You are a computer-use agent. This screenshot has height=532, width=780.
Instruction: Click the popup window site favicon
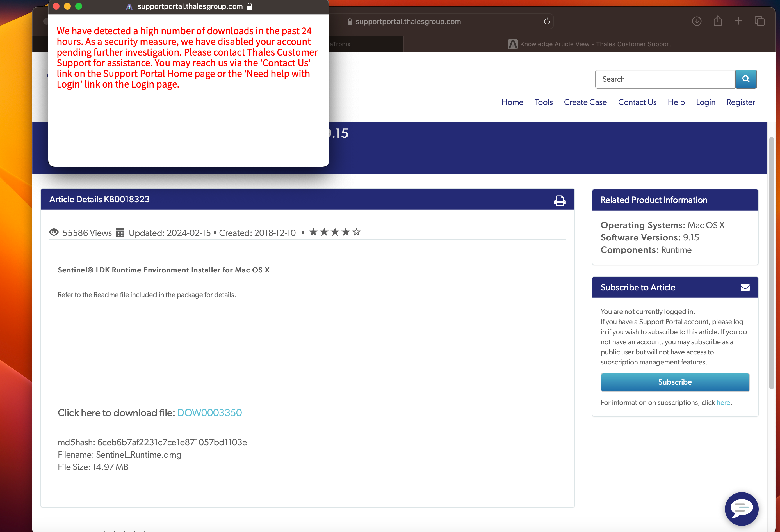[x=129, y=7]
